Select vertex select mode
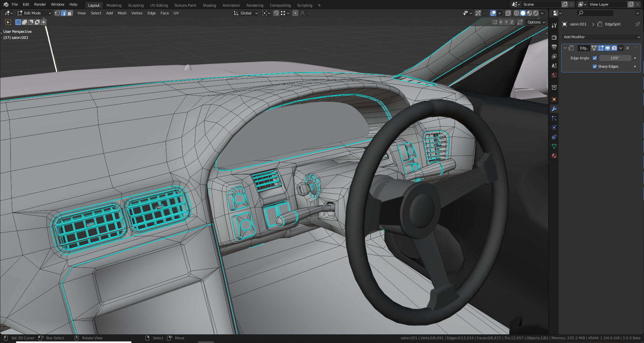644x343 pixels. coord(57,13)
